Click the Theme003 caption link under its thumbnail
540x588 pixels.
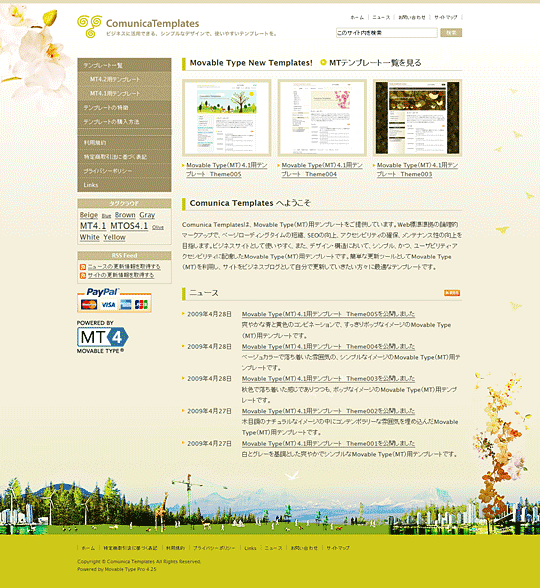pyautogui.click(x=417, y=170)
